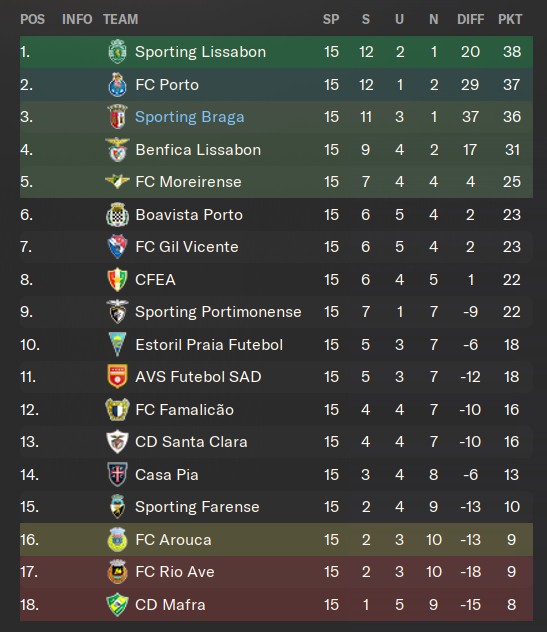
Task: Click the Sporting Lissabon club crest
Action: coord(117,52)
